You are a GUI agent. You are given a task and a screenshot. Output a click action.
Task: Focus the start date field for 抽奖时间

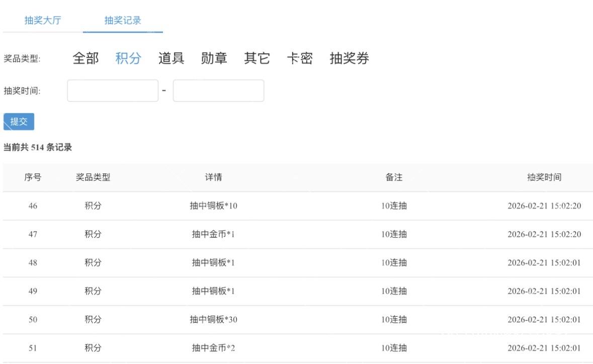pos(113,91)
